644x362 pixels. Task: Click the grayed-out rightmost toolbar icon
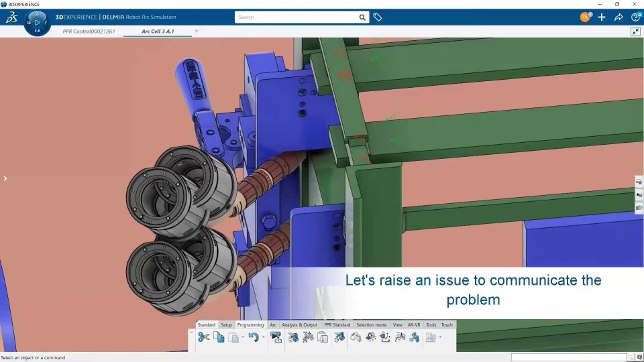(x=431, y=337)
